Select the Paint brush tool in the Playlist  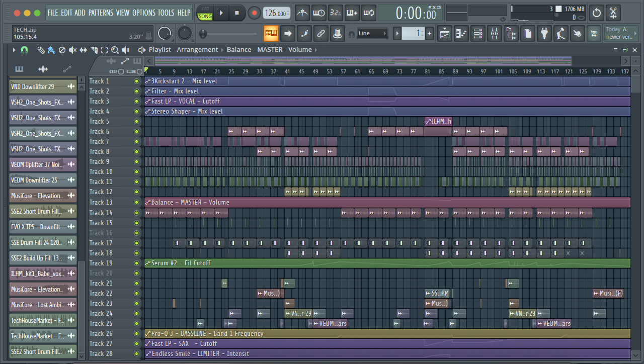(x=51, y=50)
